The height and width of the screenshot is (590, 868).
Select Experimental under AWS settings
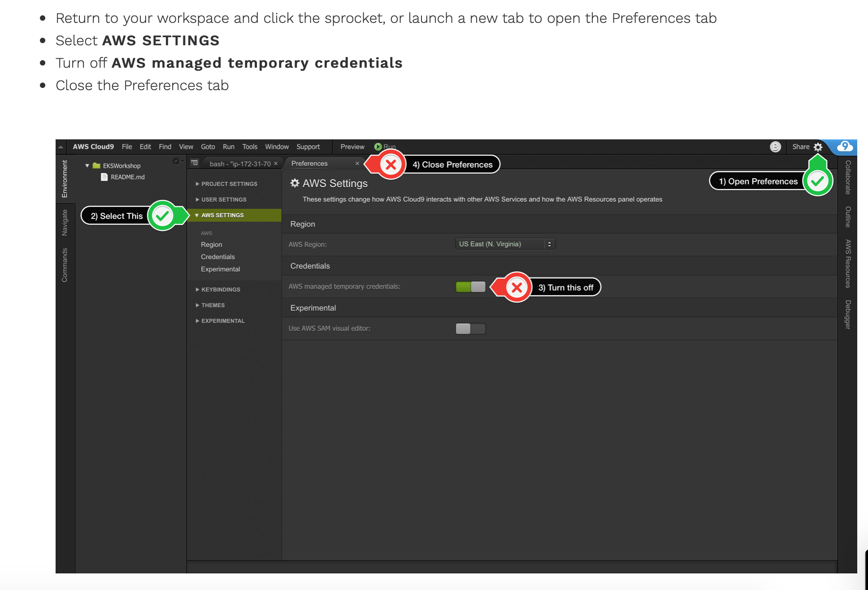[221, 269]
